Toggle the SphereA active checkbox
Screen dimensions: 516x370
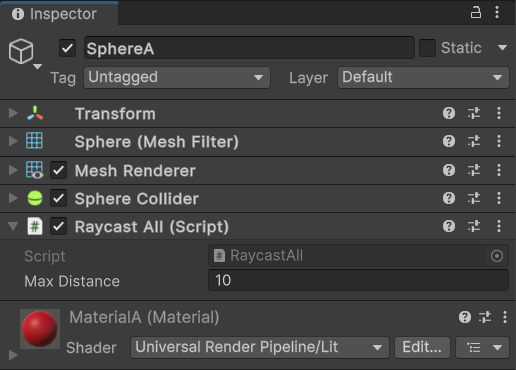pos(68,48)
